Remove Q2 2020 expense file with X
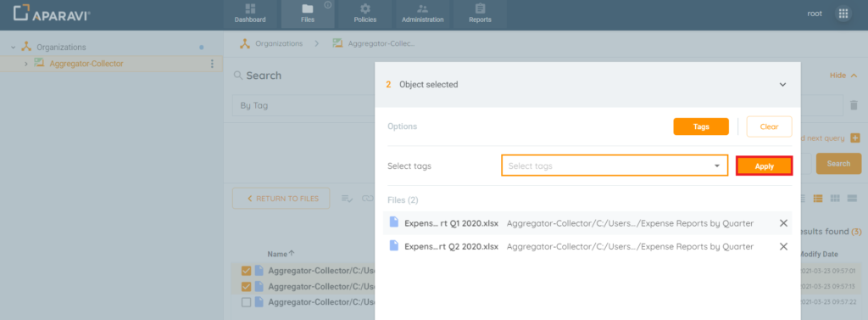Screen dimensions: 868x320 click(783, 246)
